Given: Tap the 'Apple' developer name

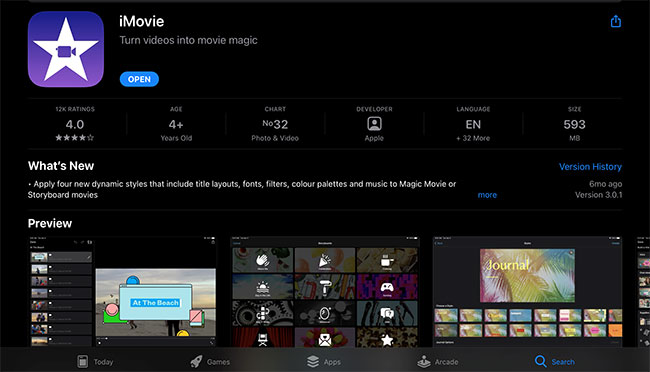Looking at the screenshot, I should 374,138.
